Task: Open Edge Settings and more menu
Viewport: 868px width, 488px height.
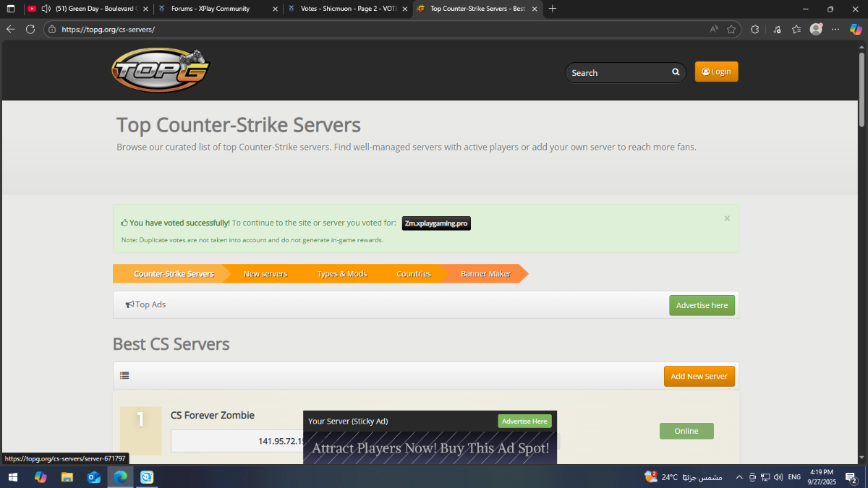Action: click(835, 30)
